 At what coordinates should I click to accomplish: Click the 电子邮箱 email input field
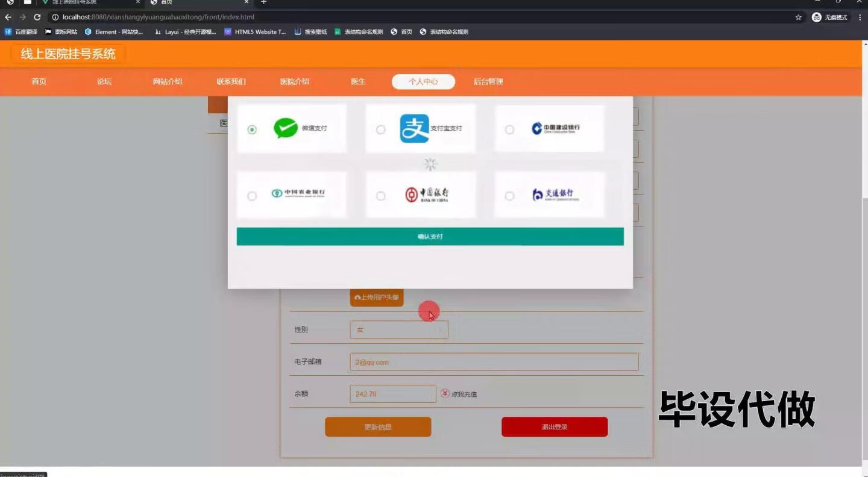click(494, 362)
